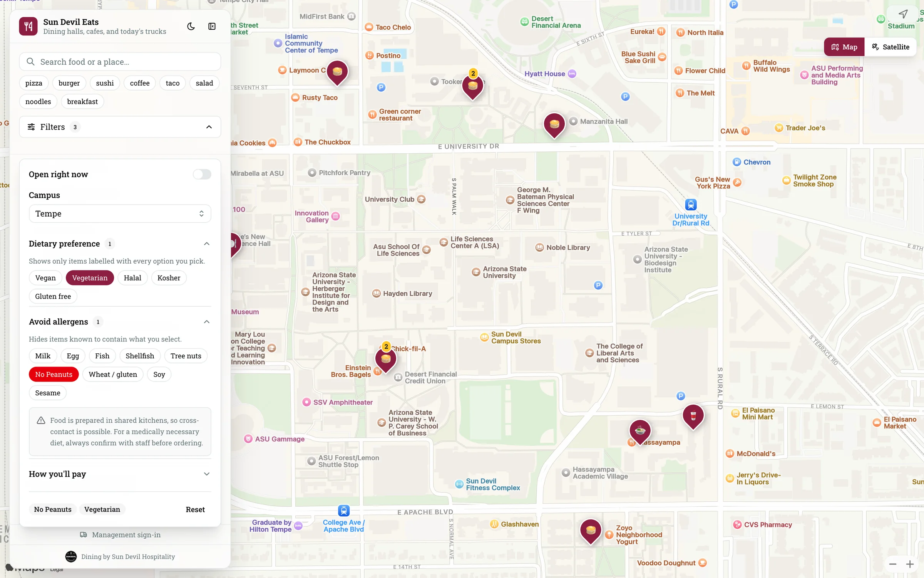Remove the Vegetarian tag in active filters summary
The image size is (924, 578).
pos(102,509)
